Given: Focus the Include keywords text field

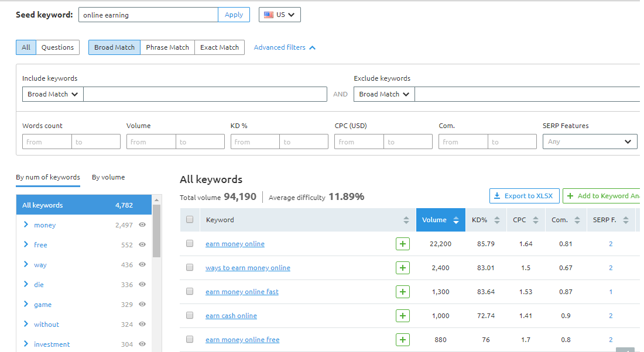Looking at the screenshot, I should [x=205, y=94].
